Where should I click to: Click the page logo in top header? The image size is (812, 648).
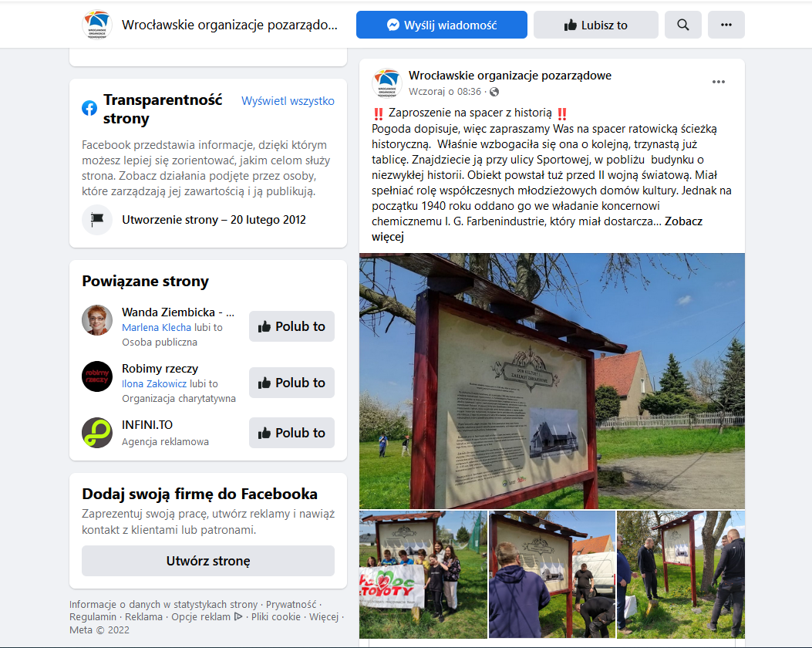tap(97, 25)
